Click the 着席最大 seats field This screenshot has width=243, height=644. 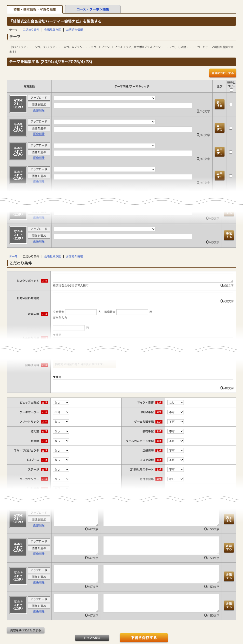132,312
